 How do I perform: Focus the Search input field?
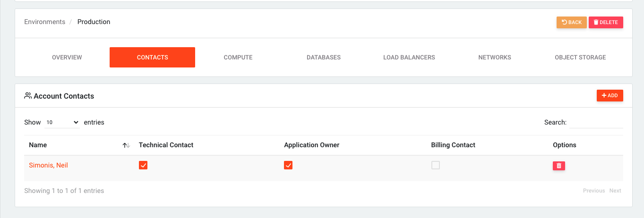[x=596, y=122]
